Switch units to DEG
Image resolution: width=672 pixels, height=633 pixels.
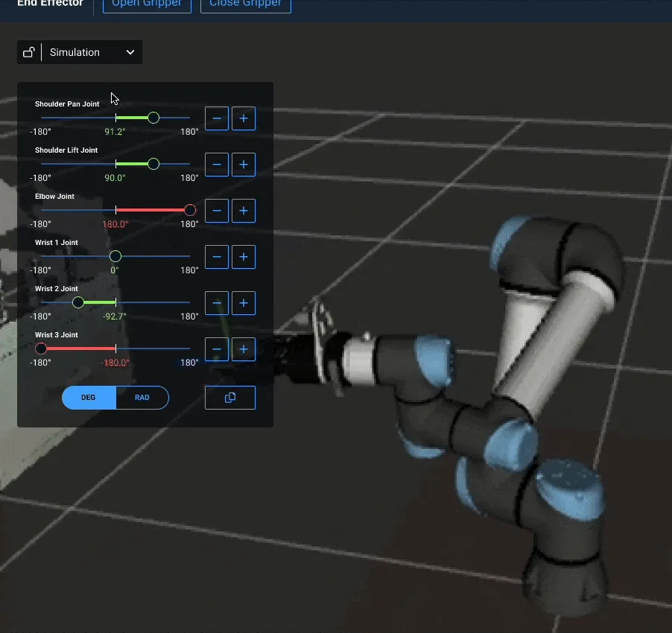(x=88, y=397)
